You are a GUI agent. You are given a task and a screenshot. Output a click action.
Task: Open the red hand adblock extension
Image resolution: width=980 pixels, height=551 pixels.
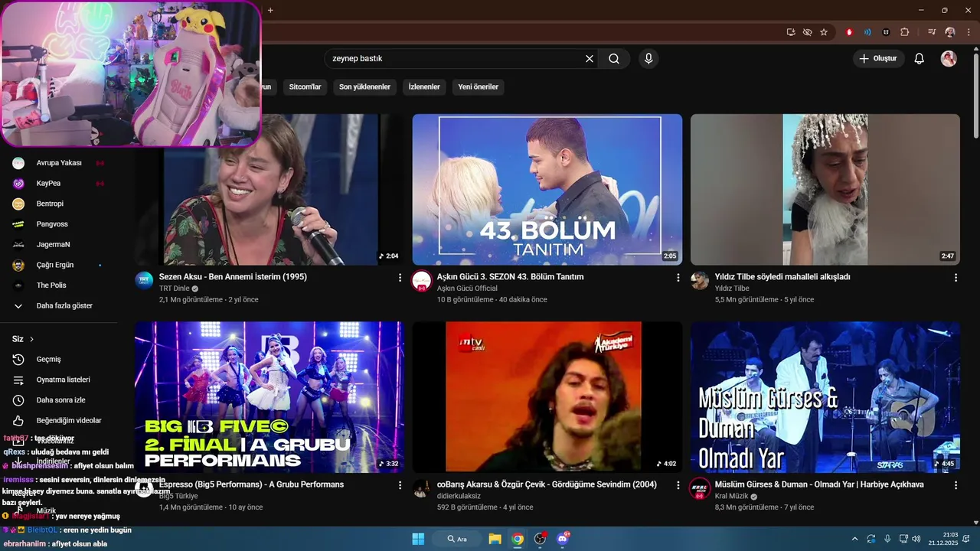pyautogui.click(x=849, y=32)
